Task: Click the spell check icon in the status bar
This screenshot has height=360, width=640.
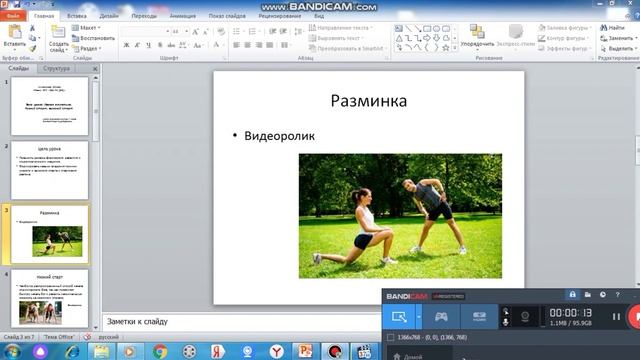Action: pos(87,337)
